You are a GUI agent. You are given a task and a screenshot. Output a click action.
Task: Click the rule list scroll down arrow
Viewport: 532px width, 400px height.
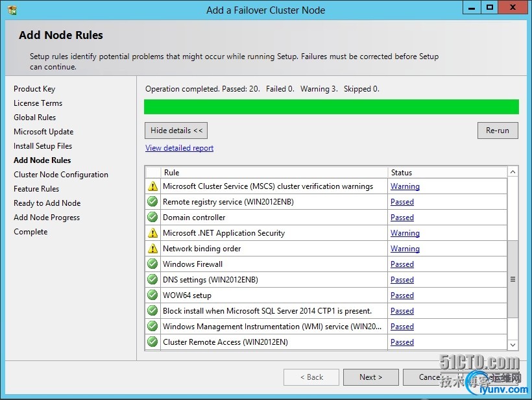pyautogui.click(x=513, y=345)
